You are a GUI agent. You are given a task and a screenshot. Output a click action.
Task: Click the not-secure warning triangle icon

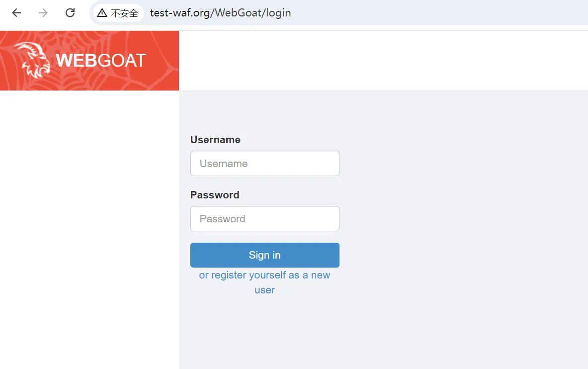tap(102, 13)
